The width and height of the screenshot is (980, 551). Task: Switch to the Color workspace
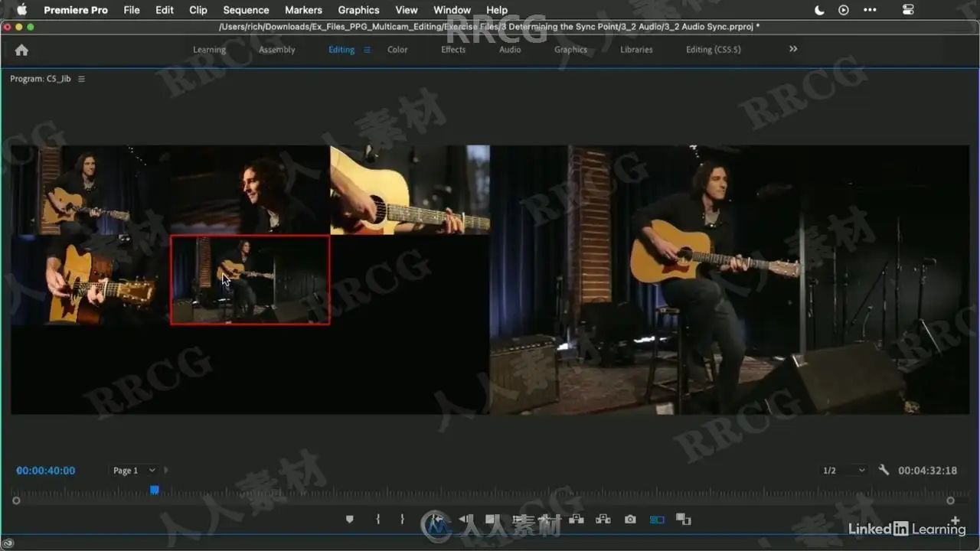[x=397, y=50]
